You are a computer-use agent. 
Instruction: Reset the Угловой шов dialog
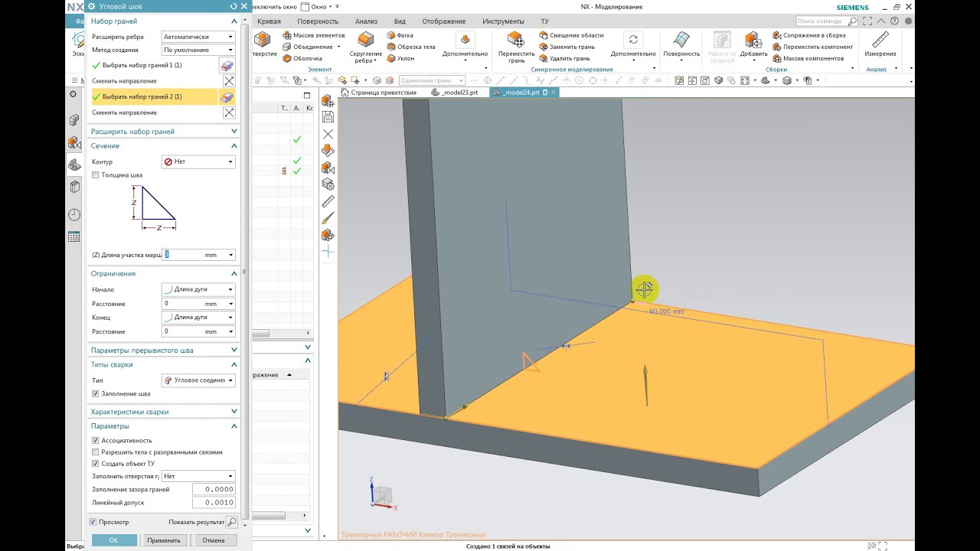(x=234, y=6)
